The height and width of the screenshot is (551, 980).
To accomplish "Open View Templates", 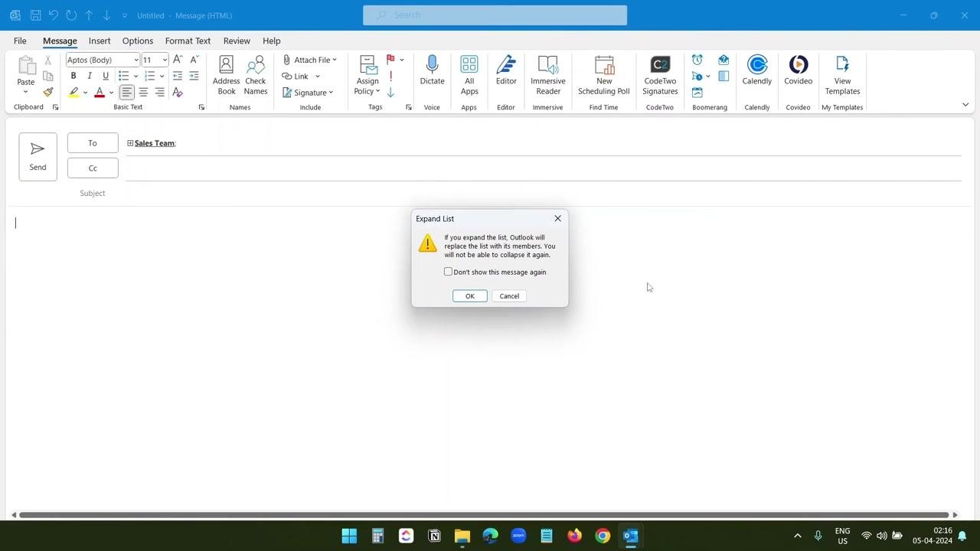I will 842,75.
